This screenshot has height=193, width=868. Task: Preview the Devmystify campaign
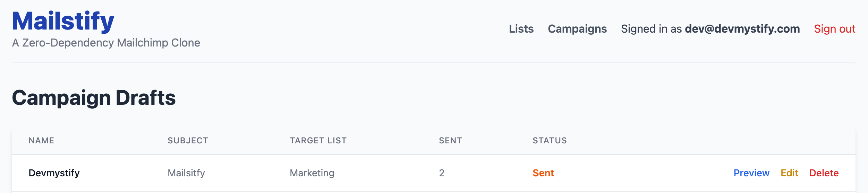coord(751,173)
